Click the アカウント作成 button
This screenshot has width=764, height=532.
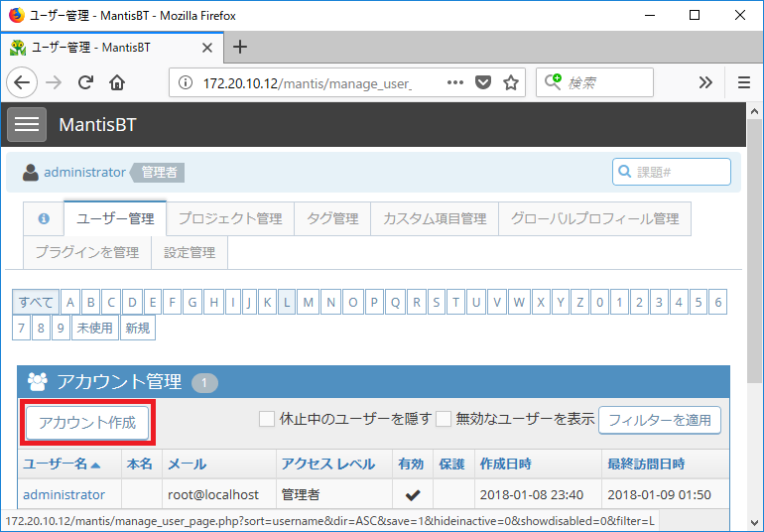pyautogui.click(x=87, y=422)
